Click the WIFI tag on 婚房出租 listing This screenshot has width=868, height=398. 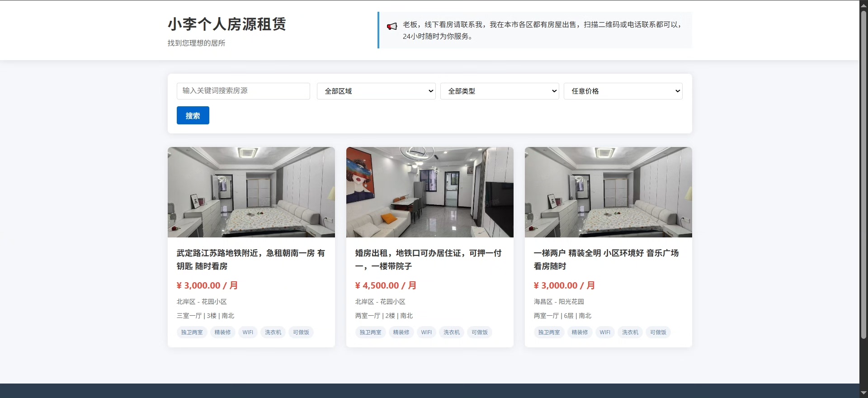(x=426, y=332)
